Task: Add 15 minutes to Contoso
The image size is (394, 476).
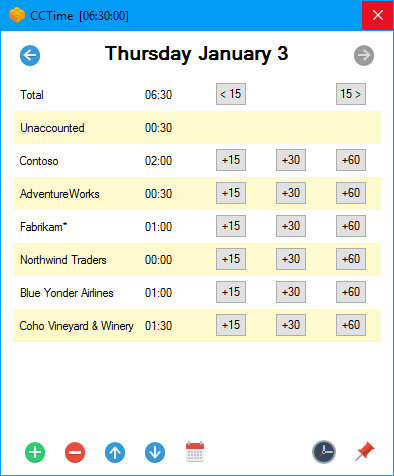Action: [x=231, y=160]
